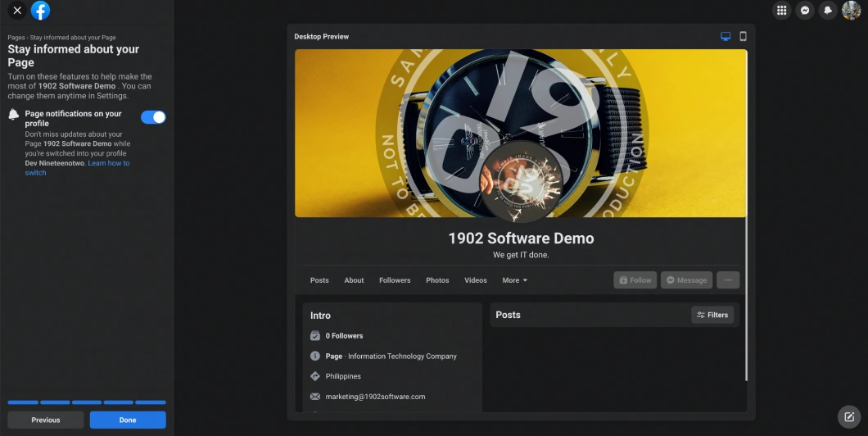868x436 pixels.
Task: Switch to desktop preview icon
Action: tap(726, 37)
